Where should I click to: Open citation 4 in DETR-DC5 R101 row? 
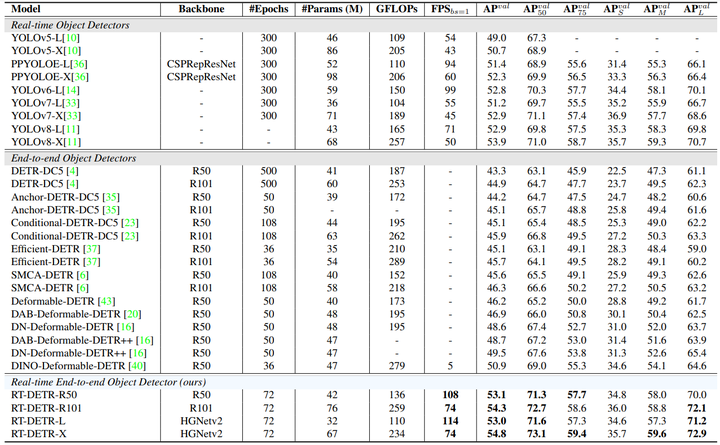73,184
